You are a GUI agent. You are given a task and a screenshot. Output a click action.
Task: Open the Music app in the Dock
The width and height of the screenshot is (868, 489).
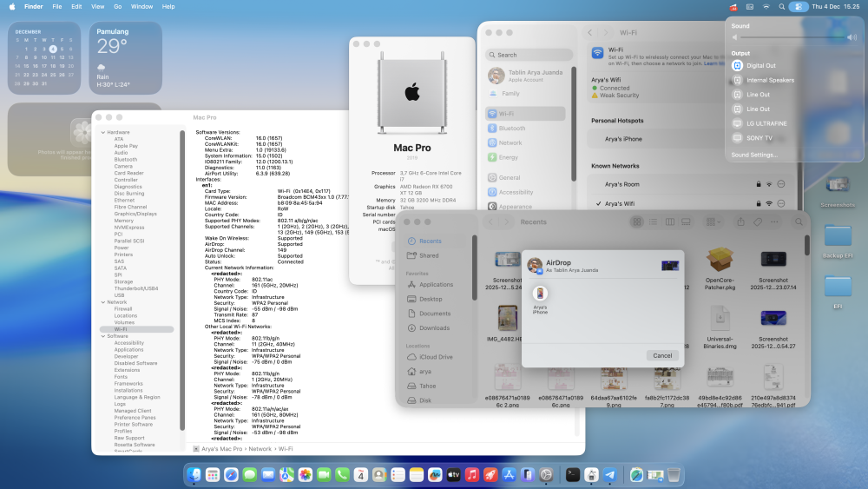[471, 474]
